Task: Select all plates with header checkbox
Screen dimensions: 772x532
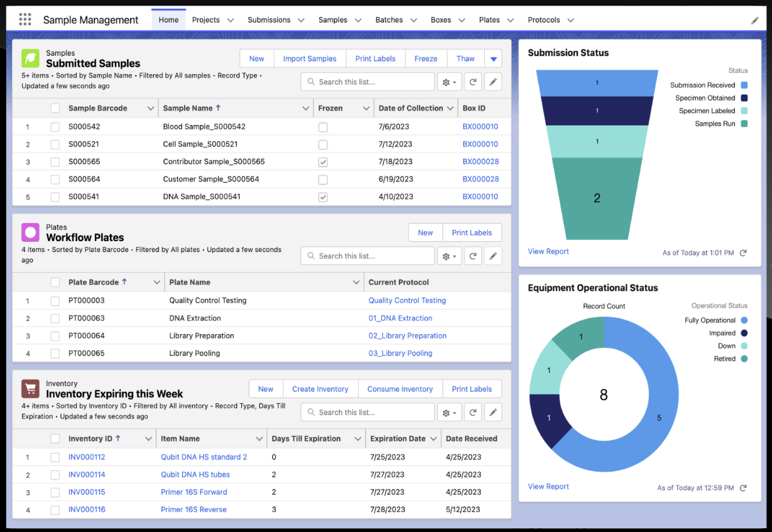Action: coord(55,283)
